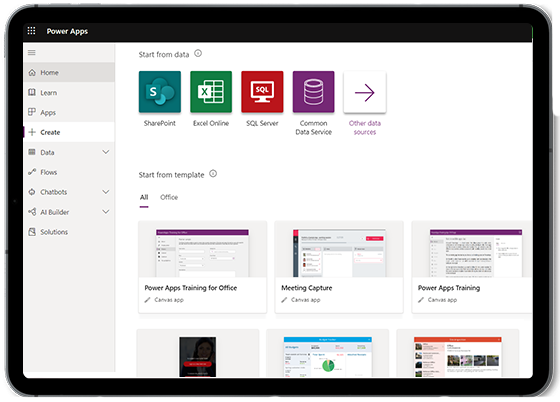Viewport: 560px width, 402px height.
Task: Open Flows in the sidebar
Action: click(x=69, y=172)
